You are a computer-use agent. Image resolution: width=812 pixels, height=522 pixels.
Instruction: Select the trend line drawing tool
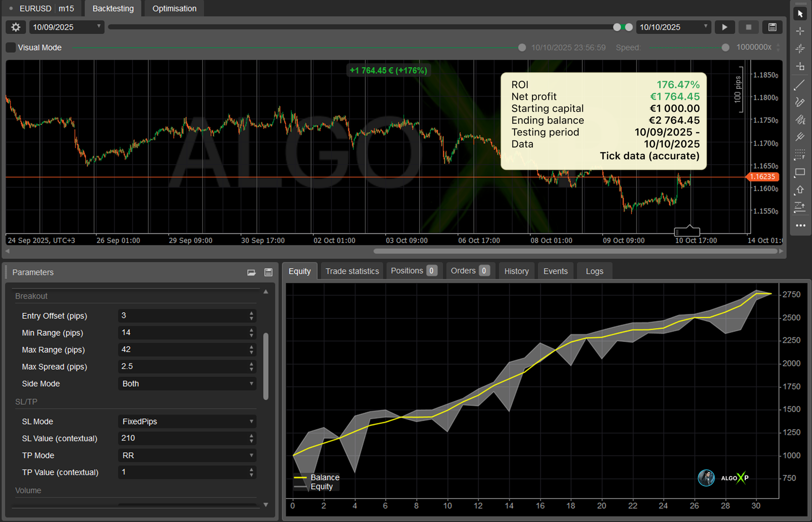click(x=799, y=85)
